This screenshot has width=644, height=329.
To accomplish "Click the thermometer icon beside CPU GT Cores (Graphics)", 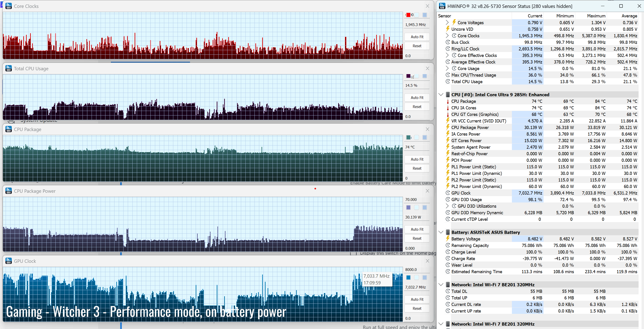I will (x=448, y=114).
